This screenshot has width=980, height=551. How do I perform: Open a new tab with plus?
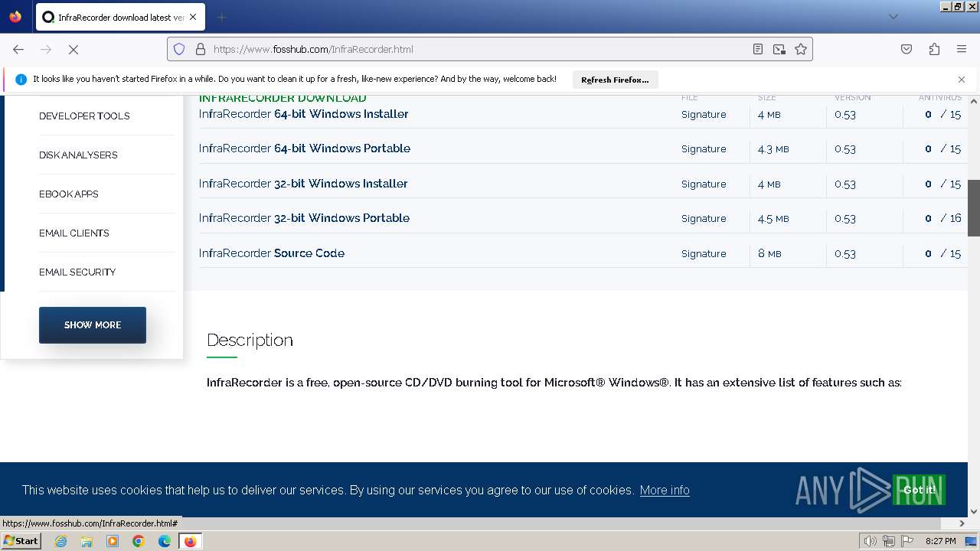pyautogui.click(x=221, y=17)
